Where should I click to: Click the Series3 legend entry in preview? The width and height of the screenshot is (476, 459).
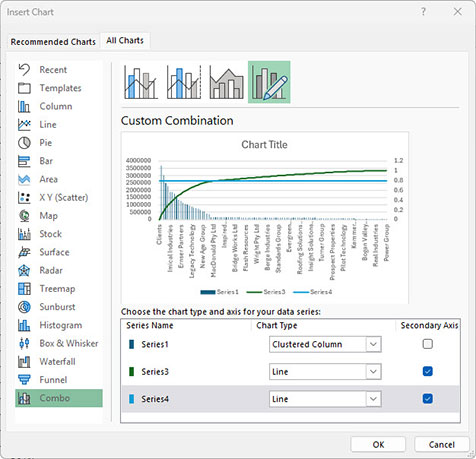click(266, 292)
